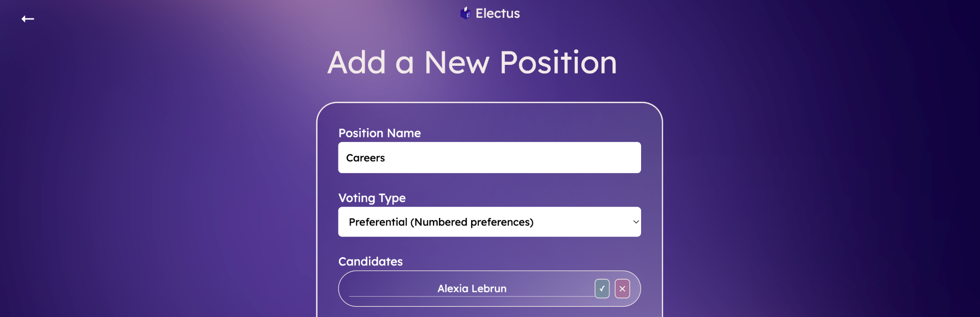Select the Preferential (Numbered preferences) option text
The image size is (980, 317).
pyautogui.click(x=441, y=222)
